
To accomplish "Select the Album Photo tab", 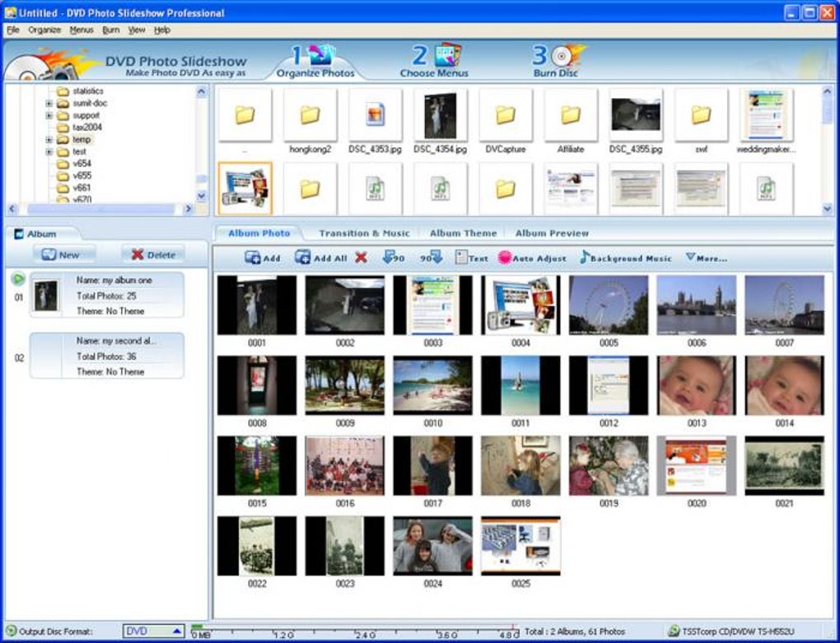I will (259, 234).
